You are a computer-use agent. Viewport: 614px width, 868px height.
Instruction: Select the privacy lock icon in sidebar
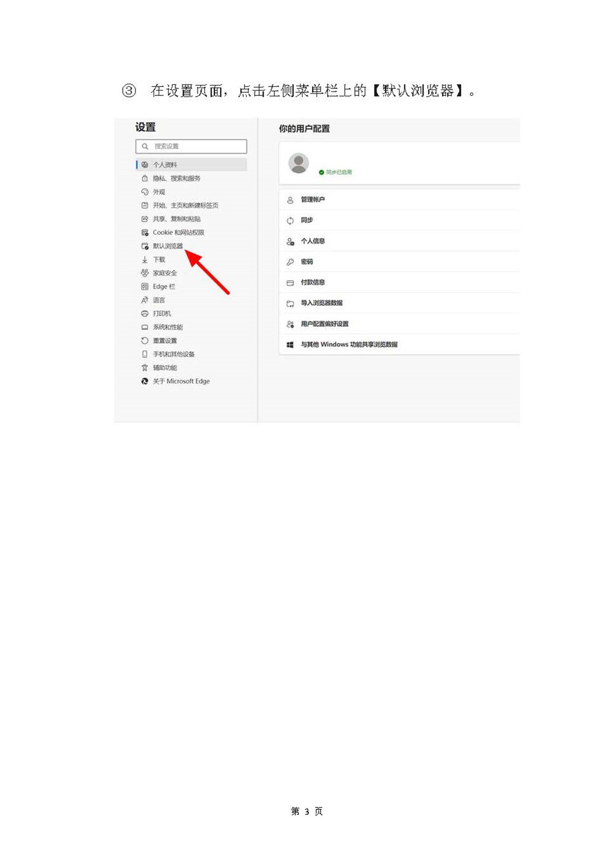point(145,178)
